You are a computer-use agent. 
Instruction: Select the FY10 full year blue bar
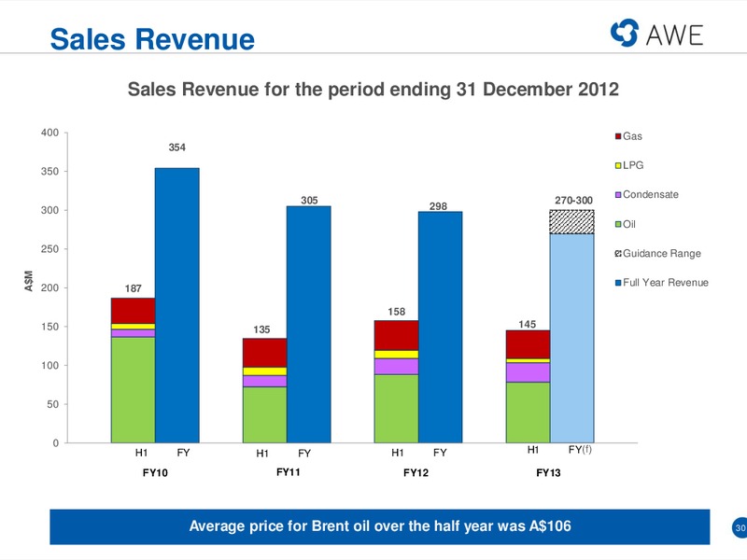coord(177,305)
